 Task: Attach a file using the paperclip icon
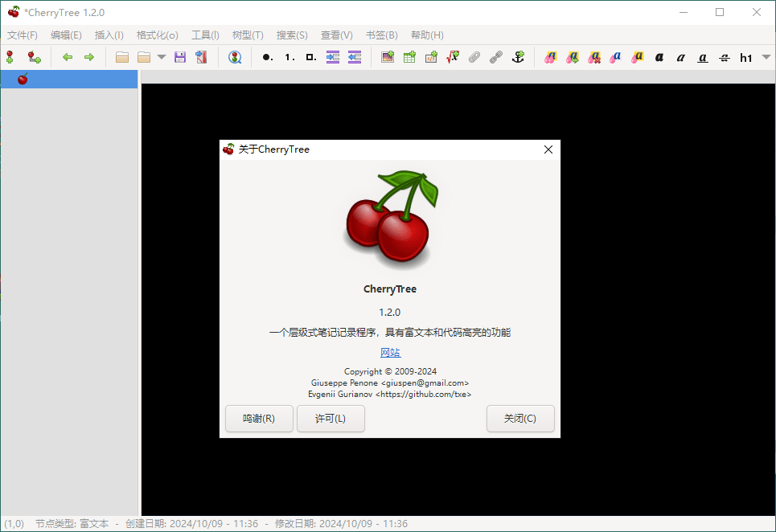(x=474, y=57)
